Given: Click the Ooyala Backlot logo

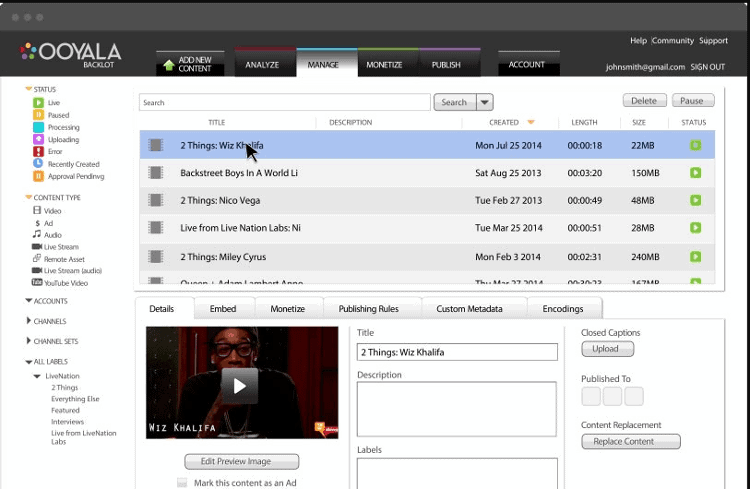Looking at the screenshot, I should click(x=70, y=55).
